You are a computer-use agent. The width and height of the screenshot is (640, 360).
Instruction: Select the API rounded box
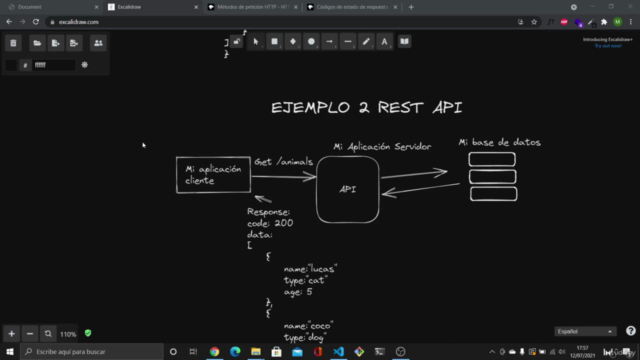pos(348,189)
